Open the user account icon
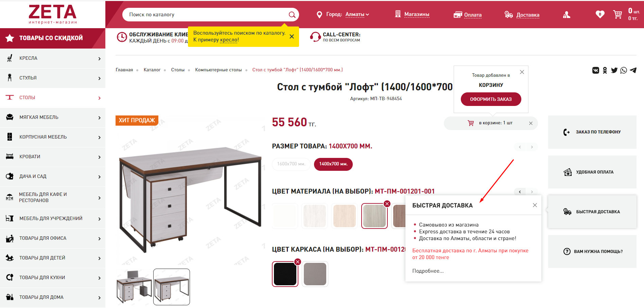This screenshot has width=644, height=308. pyautogui.click(x=567, y=15)
